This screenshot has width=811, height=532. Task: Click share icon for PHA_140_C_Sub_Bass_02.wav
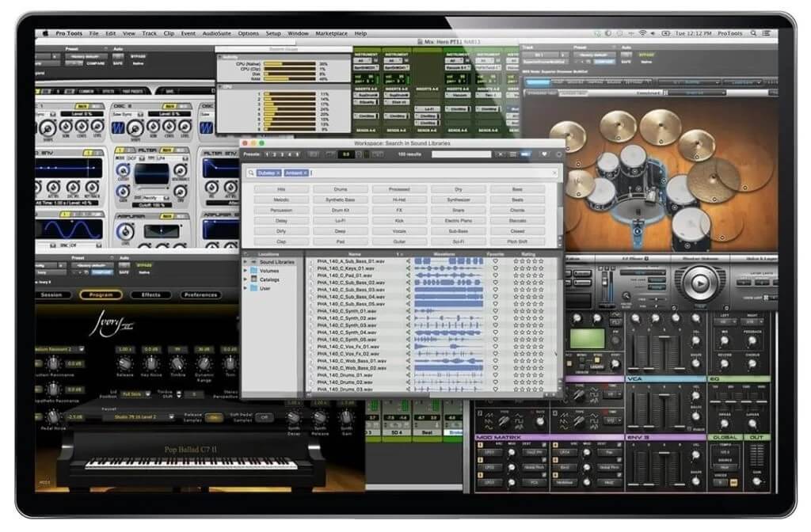tap(408, 283)
